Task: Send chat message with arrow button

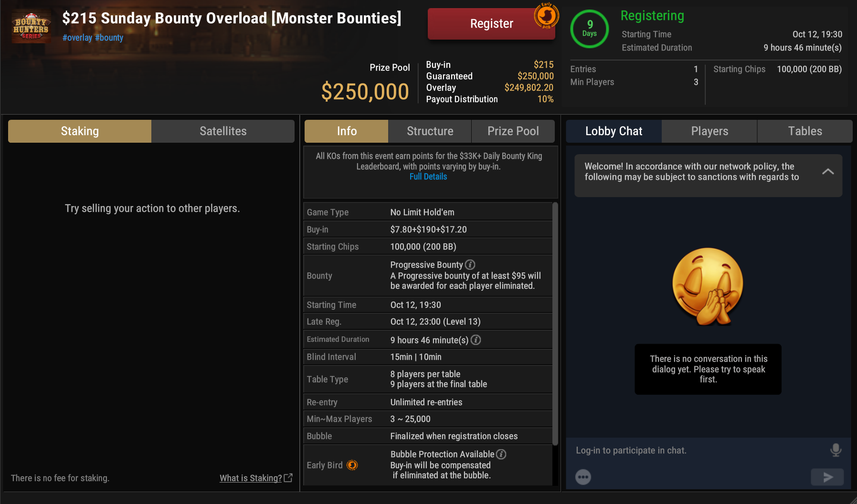Action: coord(827,477)
